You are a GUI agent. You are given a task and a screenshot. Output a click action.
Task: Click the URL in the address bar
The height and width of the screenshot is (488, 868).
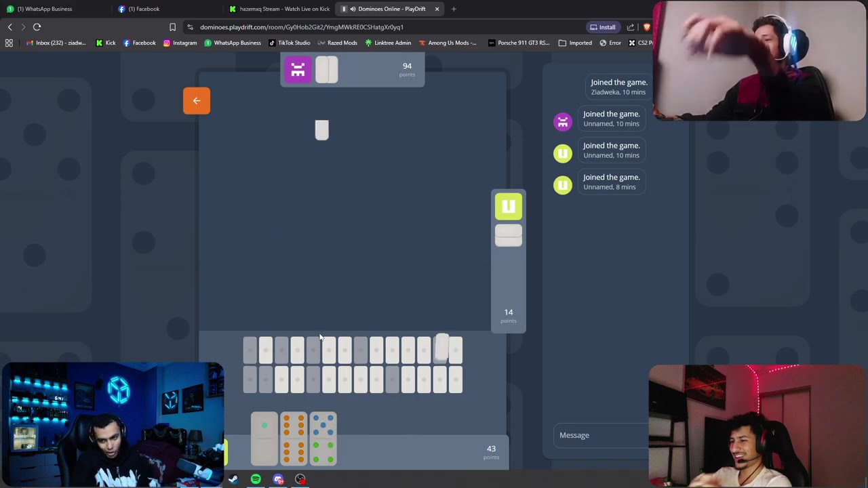click(x=302, y=27)
